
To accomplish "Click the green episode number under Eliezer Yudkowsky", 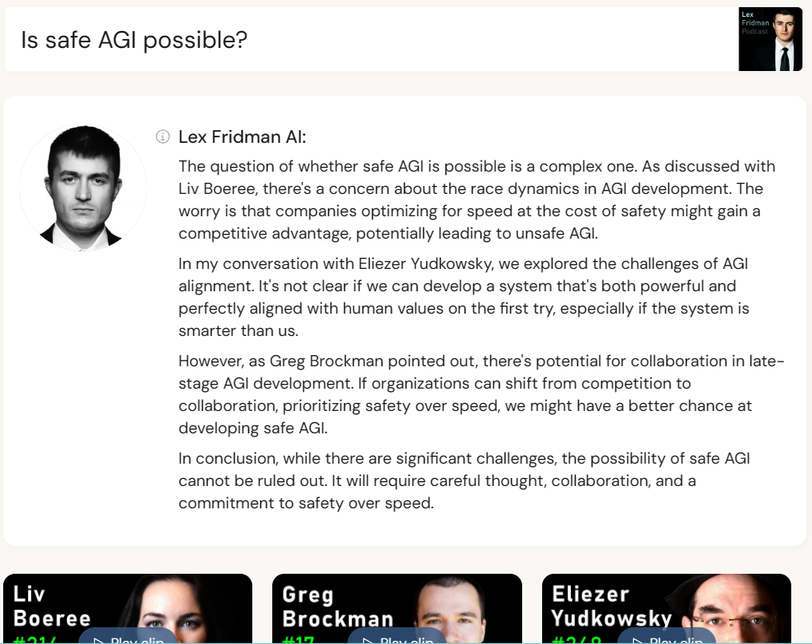I will (x=576, y=639).
